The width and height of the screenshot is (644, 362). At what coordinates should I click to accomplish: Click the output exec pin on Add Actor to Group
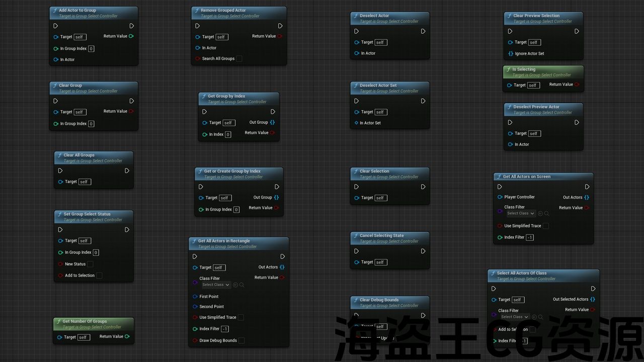pyautogui.click(x=131, y=26)
